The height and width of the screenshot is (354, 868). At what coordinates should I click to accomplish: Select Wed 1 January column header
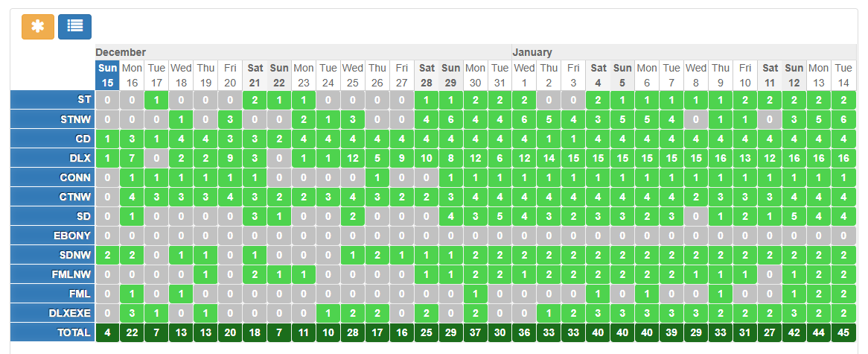(x=524, y=75)
